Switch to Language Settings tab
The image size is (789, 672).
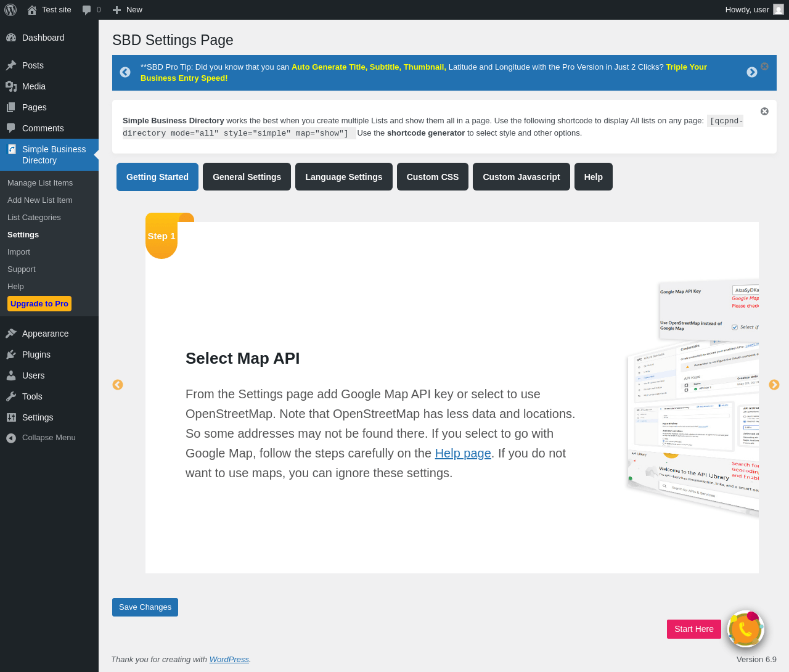point(344,177)
